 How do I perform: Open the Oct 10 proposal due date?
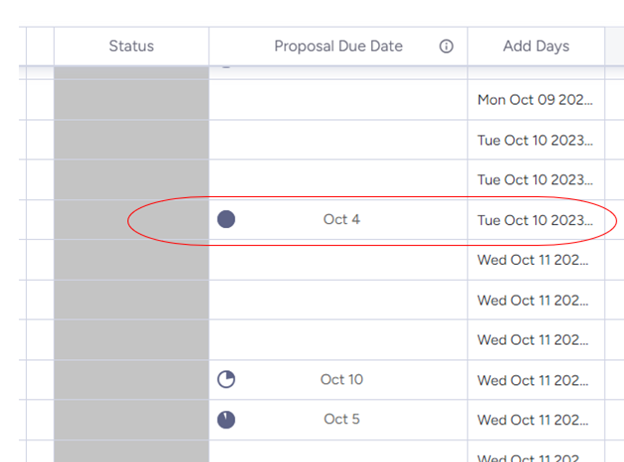click(341, 379)
